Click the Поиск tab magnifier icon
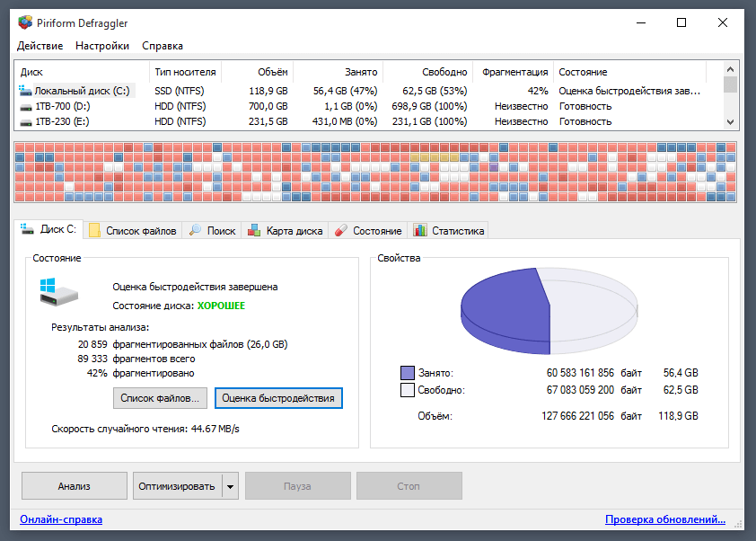The width and height of the screenshot is (756, 541). (x=195, y=230)
